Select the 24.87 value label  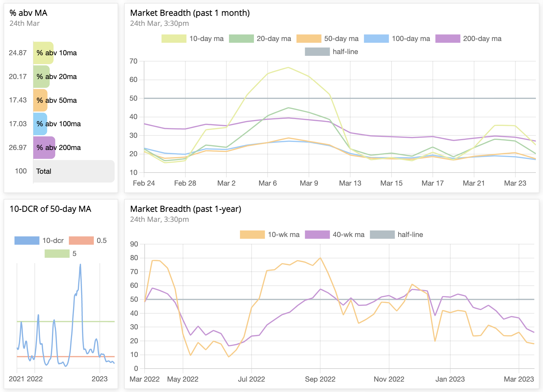18,53
